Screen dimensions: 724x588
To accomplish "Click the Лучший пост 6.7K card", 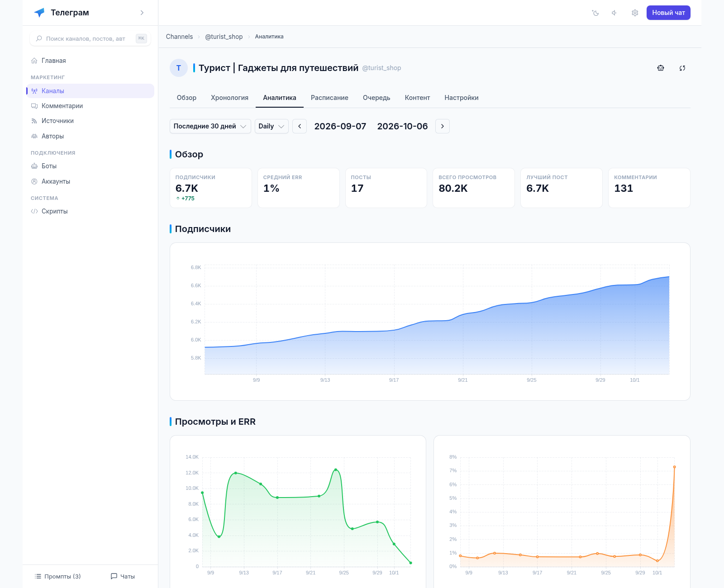I will pos(562,188).
